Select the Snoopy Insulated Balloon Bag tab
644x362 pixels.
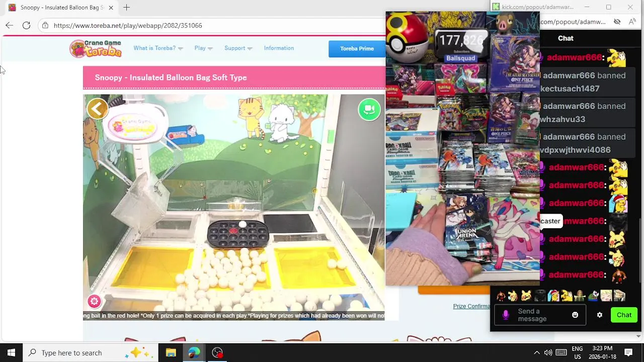pyautogui.click(x=60, y=8)
